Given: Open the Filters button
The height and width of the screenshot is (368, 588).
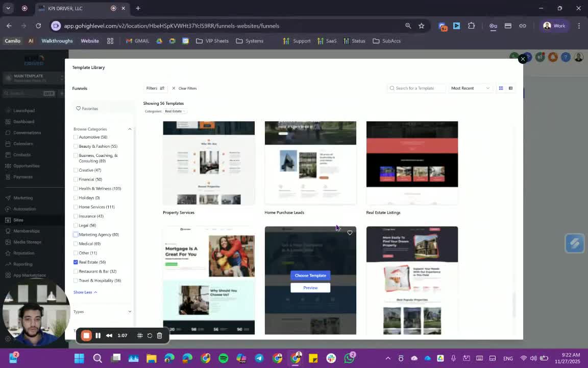Looking at the screenshot, I should click(x=155, y=88).
